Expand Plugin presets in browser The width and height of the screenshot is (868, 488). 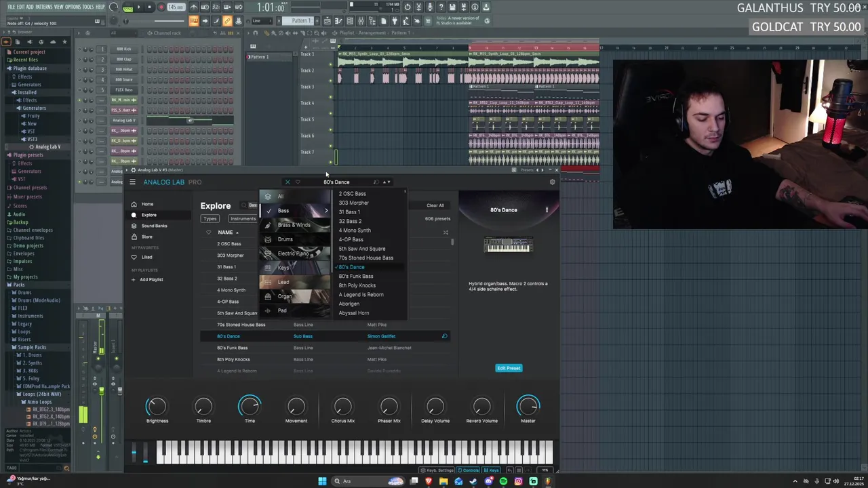tap(28, 155)
